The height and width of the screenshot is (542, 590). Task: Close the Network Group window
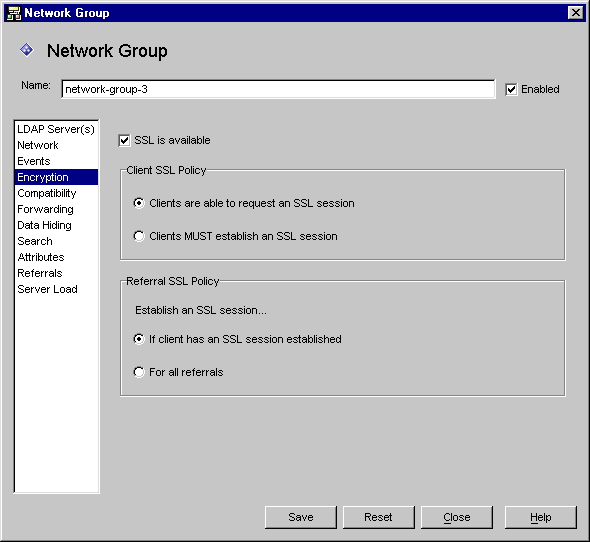pos(576,13)
